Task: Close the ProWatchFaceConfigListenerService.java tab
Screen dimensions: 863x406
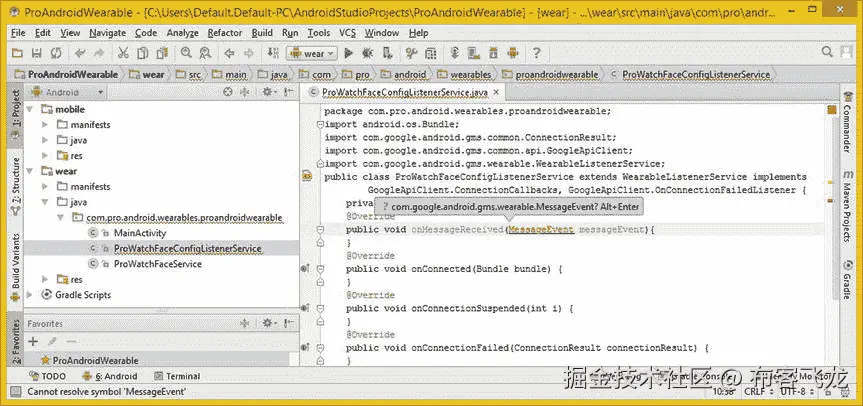Action: [496, 92]
